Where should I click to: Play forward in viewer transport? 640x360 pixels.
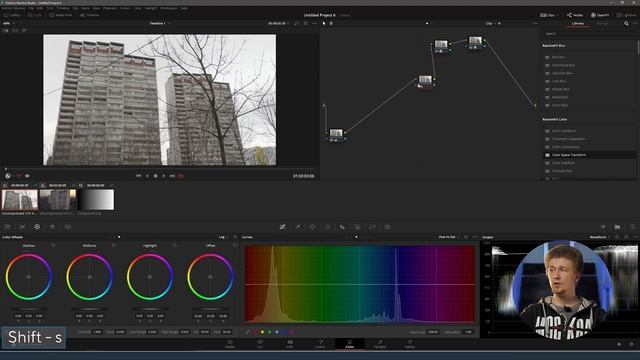pyautogui.click(x=164, y=176)
